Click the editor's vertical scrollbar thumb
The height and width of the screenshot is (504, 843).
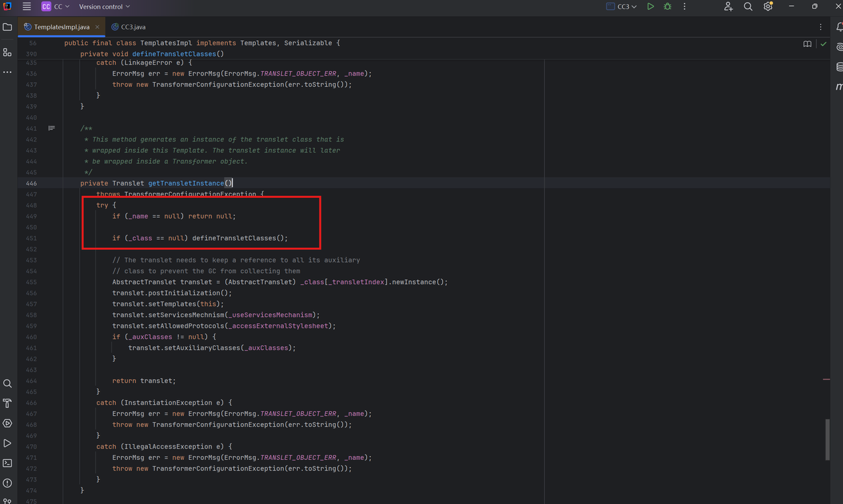[827, 440]
